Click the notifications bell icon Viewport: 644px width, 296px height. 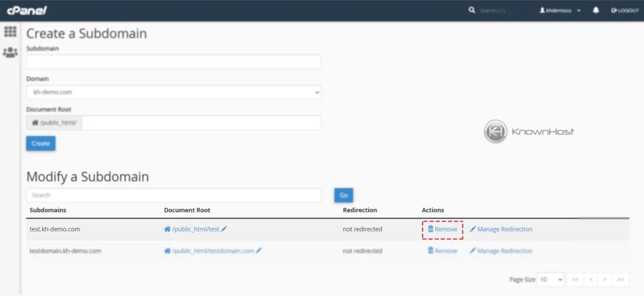tap(596, 11)
